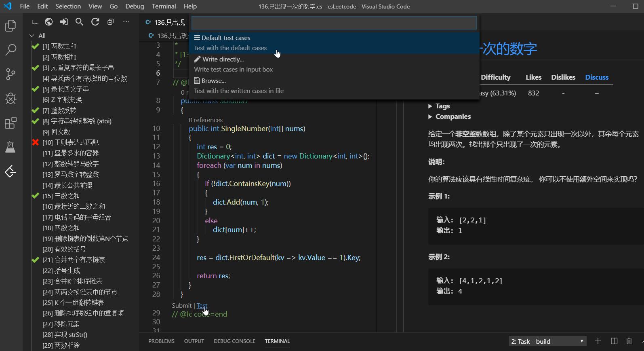The width and height of the screenshot is (644, 351).
Task: Open the Debug view in activity bar
Action: 11,98
